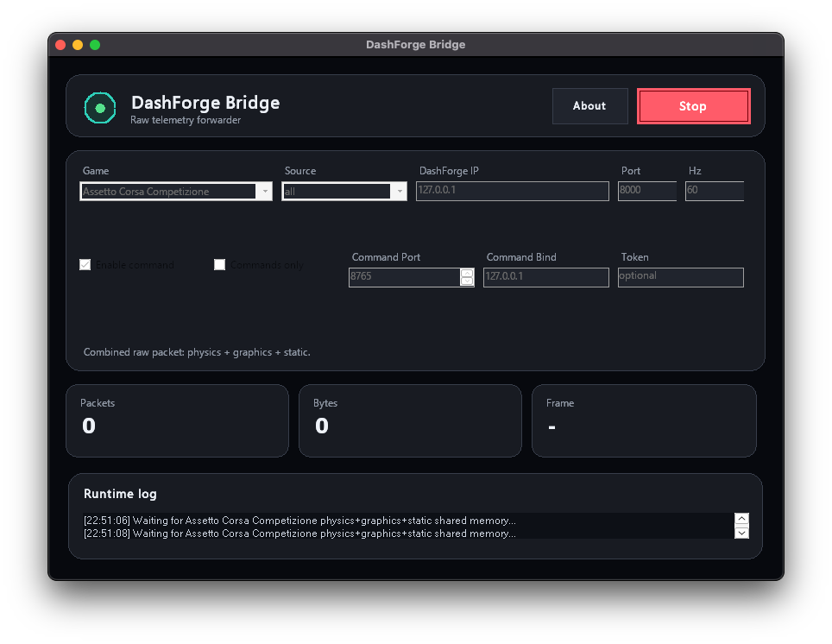Click the Hz field showing 60

coord(715,191)
